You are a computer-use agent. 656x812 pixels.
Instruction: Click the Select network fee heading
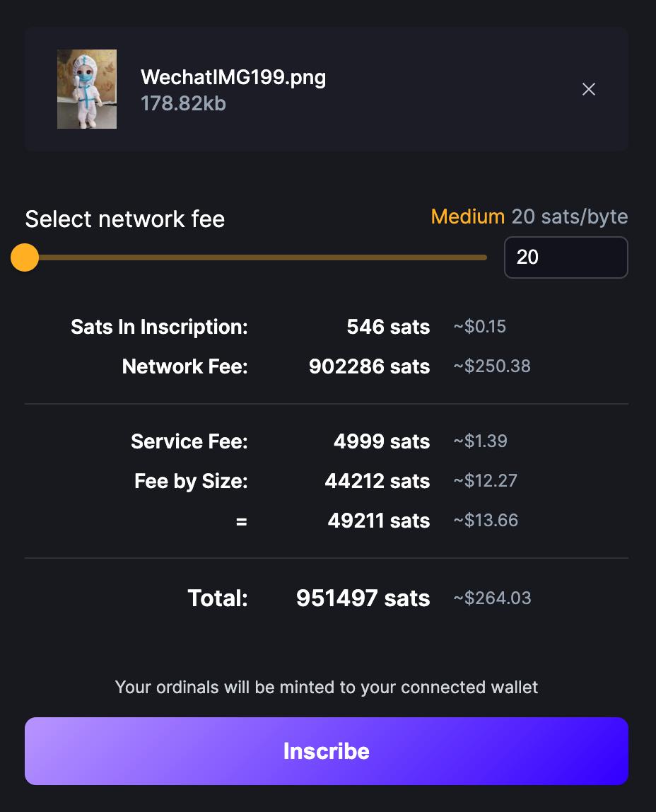[124, 219]
